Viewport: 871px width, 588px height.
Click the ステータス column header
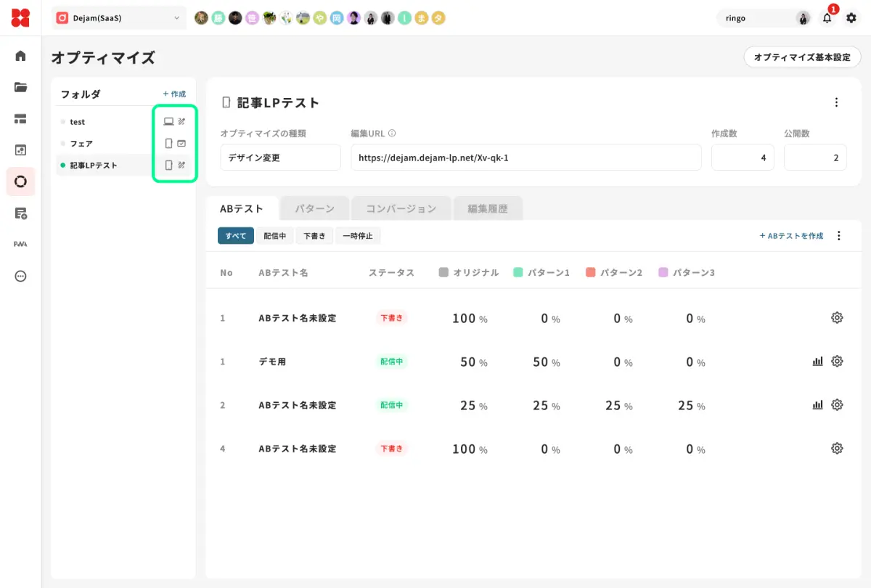tap(391, 273)
